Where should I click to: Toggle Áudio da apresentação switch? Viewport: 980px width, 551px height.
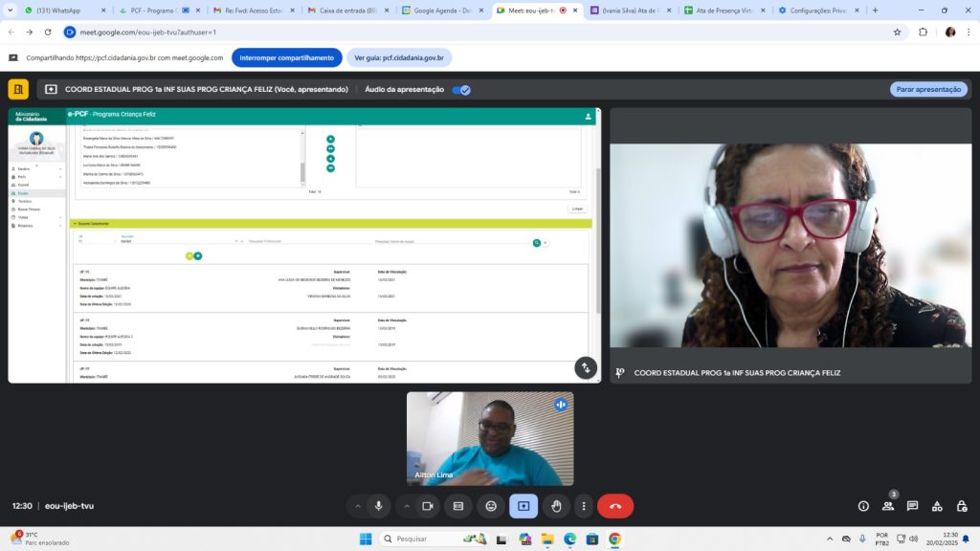click(461, 90)
